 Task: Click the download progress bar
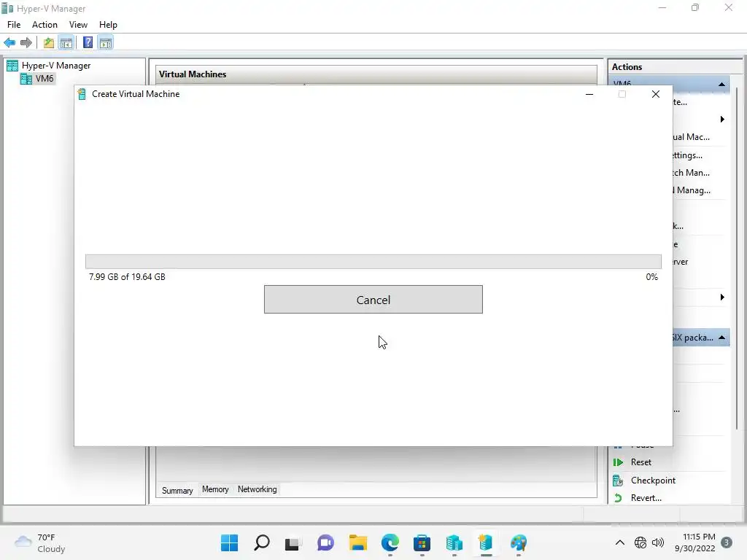(x=373, y=262)
